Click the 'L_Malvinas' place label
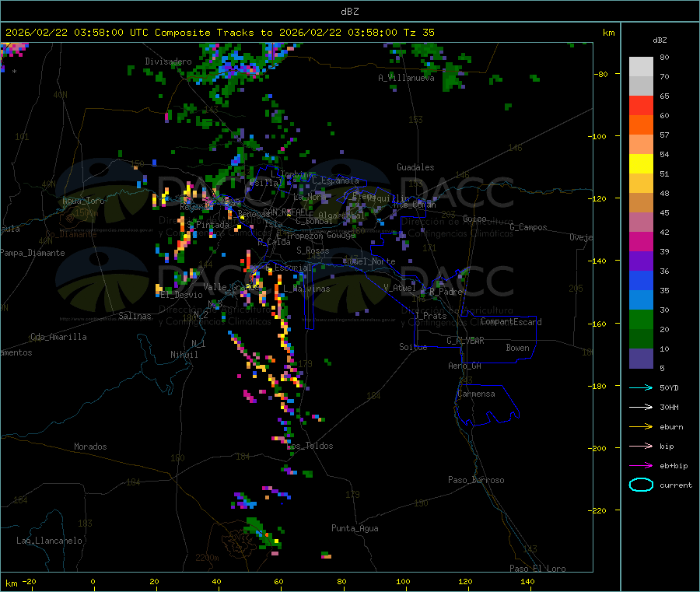The width and height of the screenshot is (700, 592). [x=306, y=289]
